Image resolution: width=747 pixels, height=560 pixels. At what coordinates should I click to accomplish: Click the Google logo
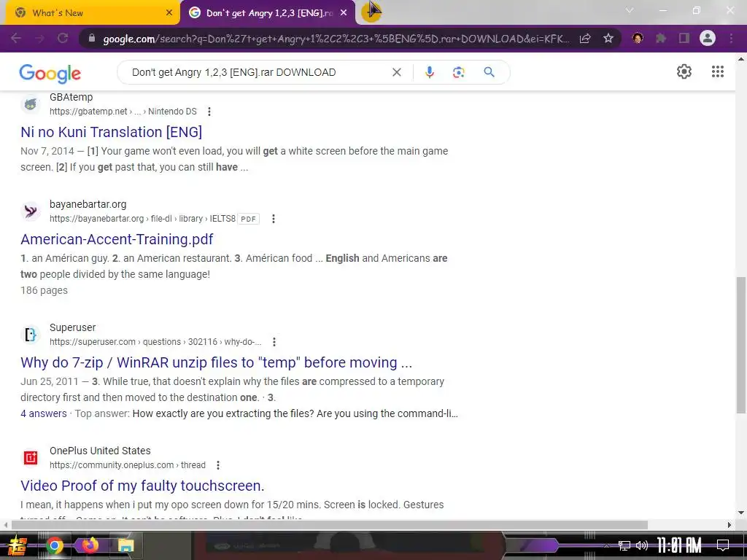click(50, 73)
